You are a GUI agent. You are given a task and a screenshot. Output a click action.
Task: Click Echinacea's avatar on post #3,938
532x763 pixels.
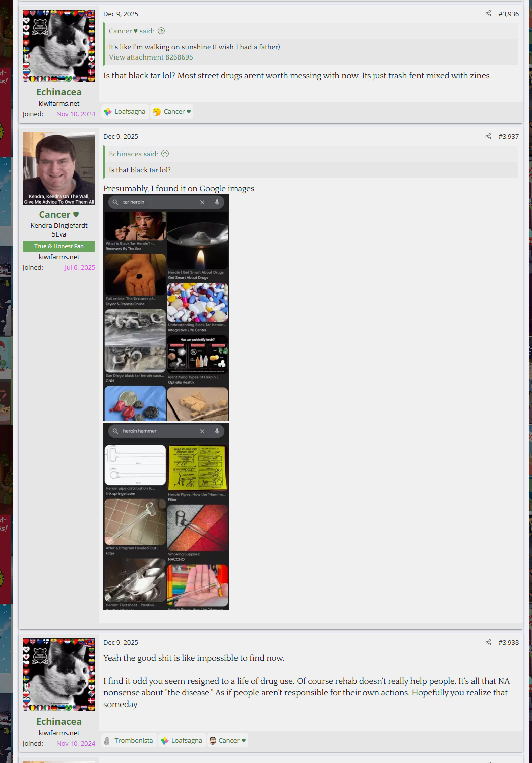59,674
